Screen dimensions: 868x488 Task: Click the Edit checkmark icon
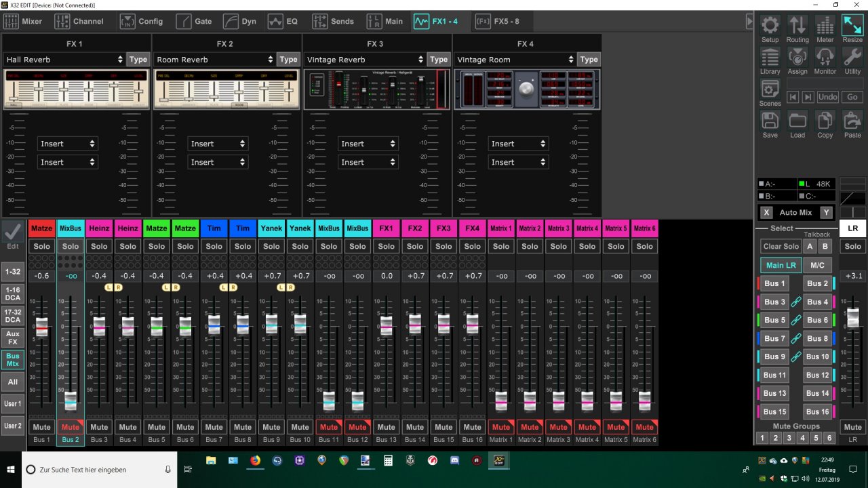12,231
